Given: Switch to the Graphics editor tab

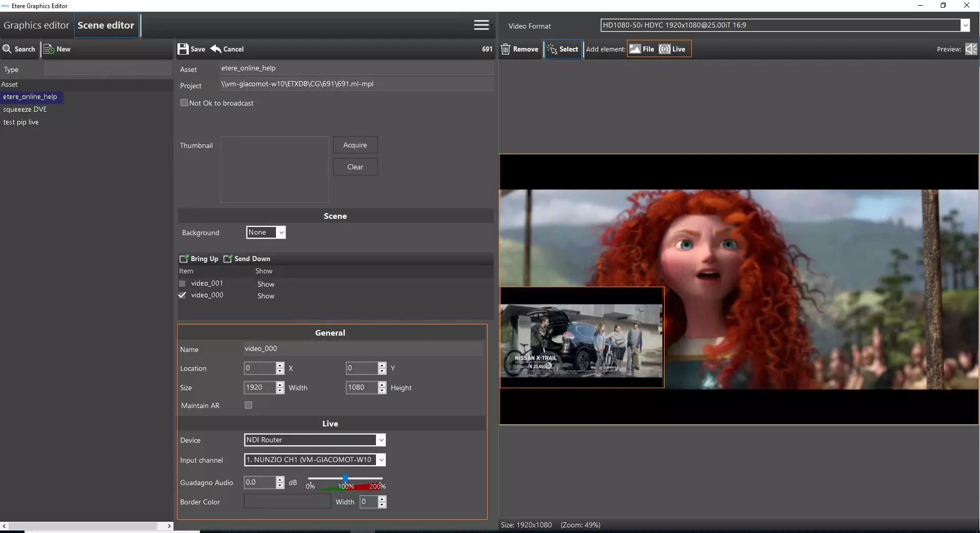Looking at the screenshot, I should click(x=36, y=25).
